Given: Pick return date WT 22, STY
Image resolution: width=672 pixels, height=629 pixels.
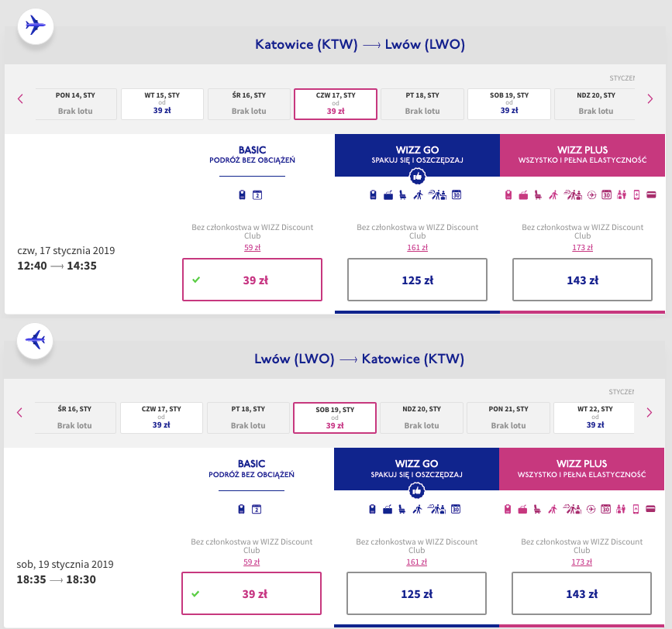Looking at the screenshot, I should [x=595, y=418].
